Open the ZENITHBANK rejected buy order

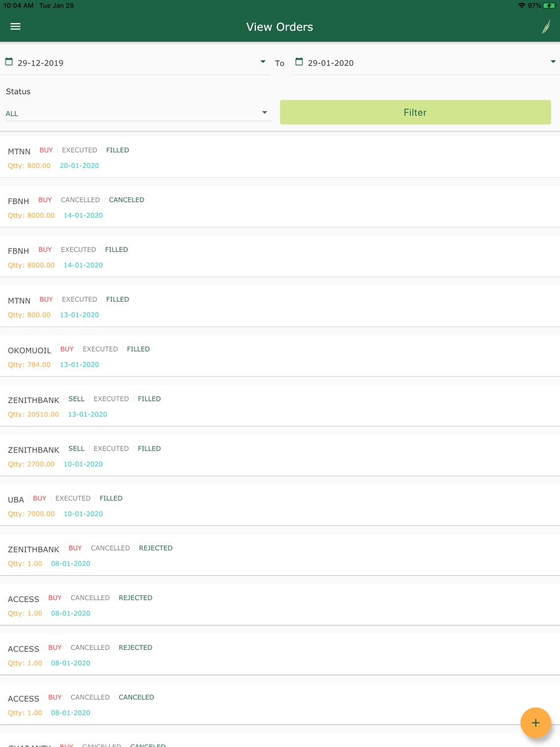(280, 555)
